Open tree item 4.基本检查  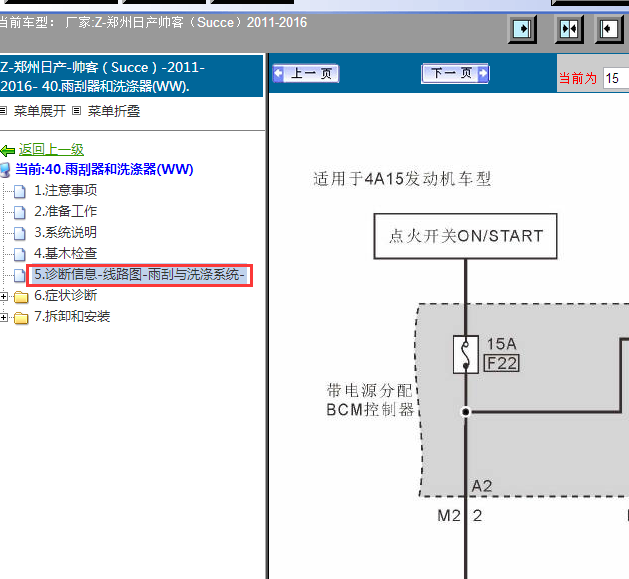tap(65, 253)
